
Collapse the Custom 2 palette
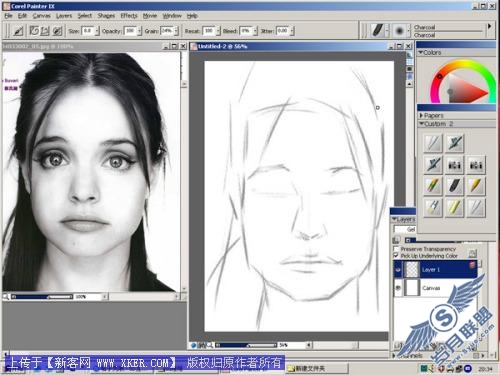[x=421, y=124]
